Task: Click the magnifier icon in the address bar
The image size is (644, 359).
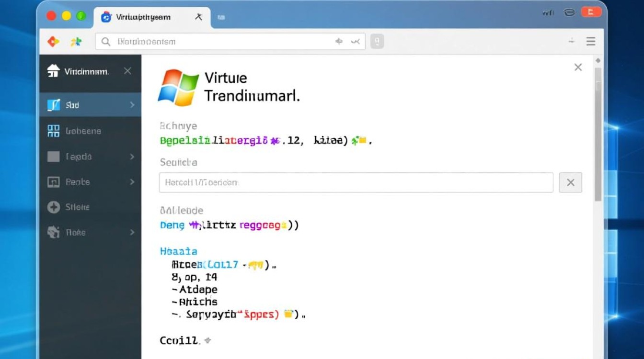Action: click(106, 42)
